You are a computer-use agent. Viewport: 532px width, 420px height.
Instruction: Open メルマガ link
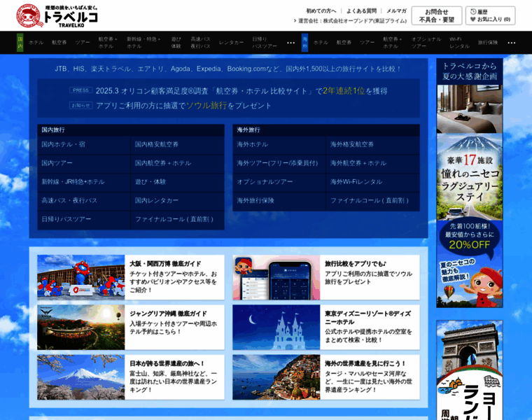396,11
